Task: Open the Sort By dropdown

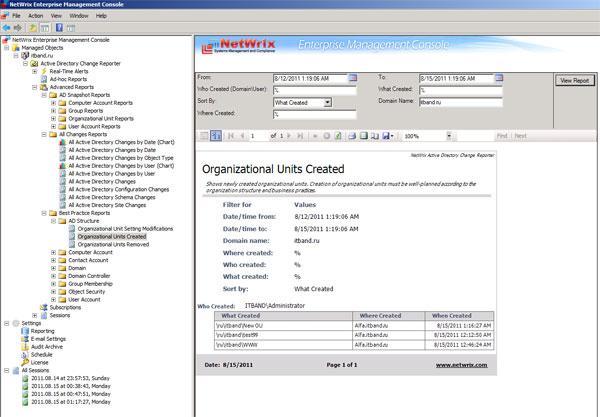Action: point(329,102)
